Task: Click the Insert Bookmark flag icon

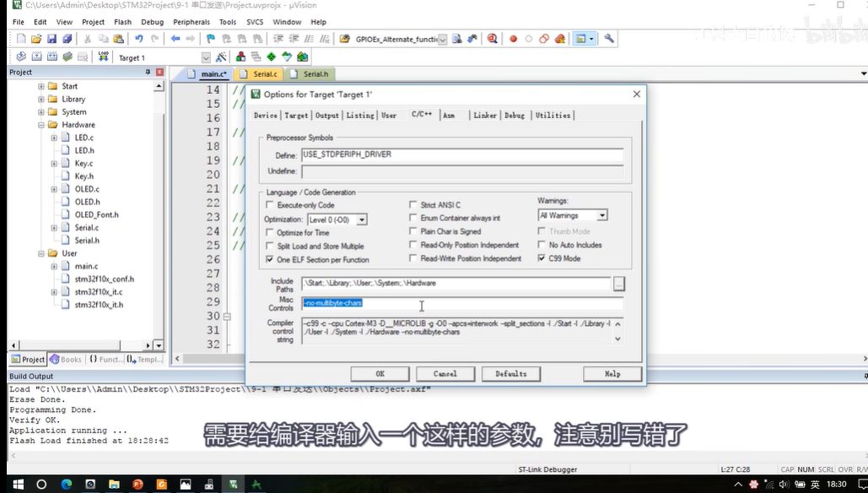Action: (210, 39)
